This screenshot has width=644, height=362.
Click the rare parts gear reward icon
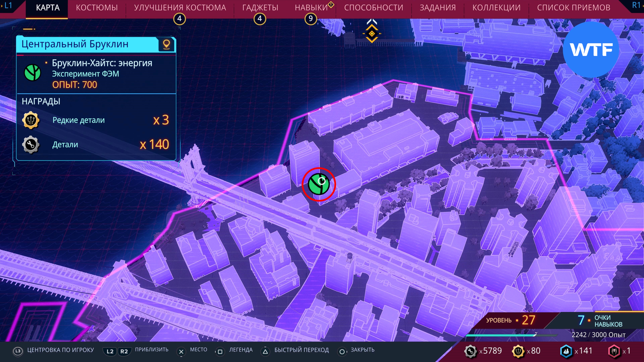coord(31,120)
